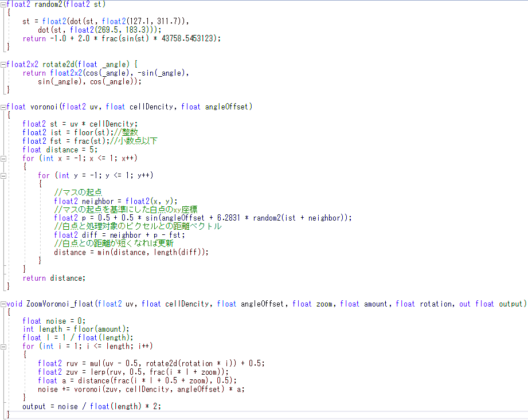The image size is (528, 420).
Task: Click '-sin(_angle)' in rotate2d return
Action: [162, 73]
